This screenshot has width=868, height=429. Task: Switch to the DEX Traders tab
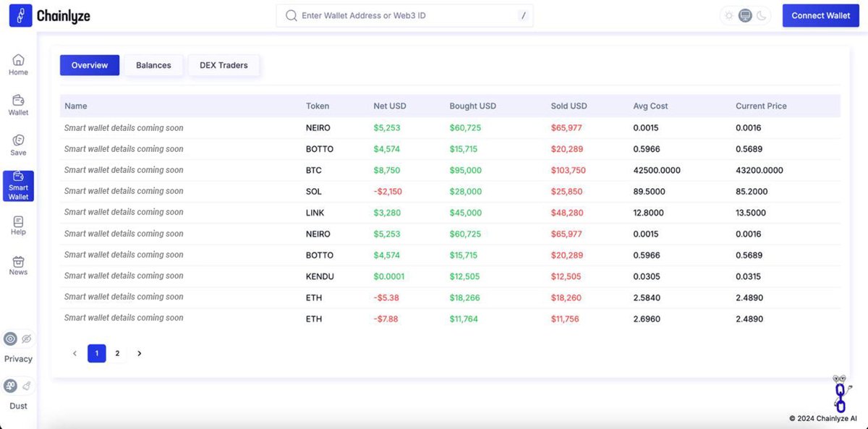coord(224,65)
